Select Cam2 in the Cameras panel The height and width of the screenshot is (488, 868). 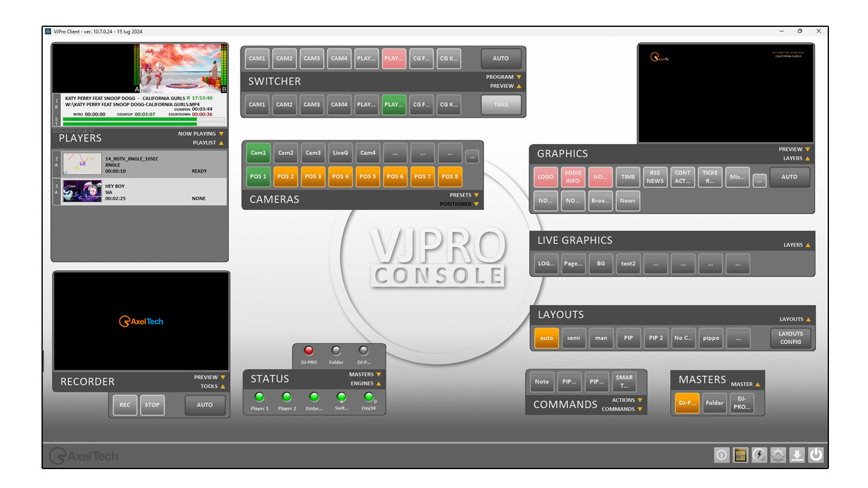pos(286,153)
